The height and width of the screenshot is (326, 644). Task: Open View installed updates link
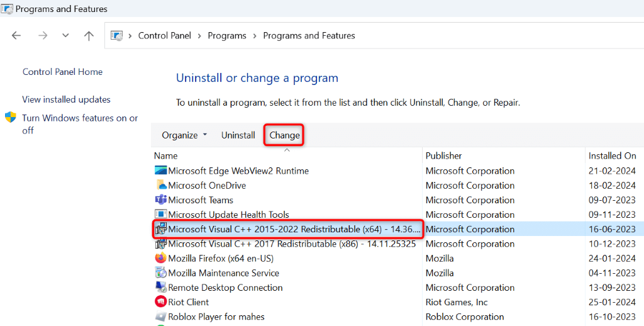[x=66, y=99]
